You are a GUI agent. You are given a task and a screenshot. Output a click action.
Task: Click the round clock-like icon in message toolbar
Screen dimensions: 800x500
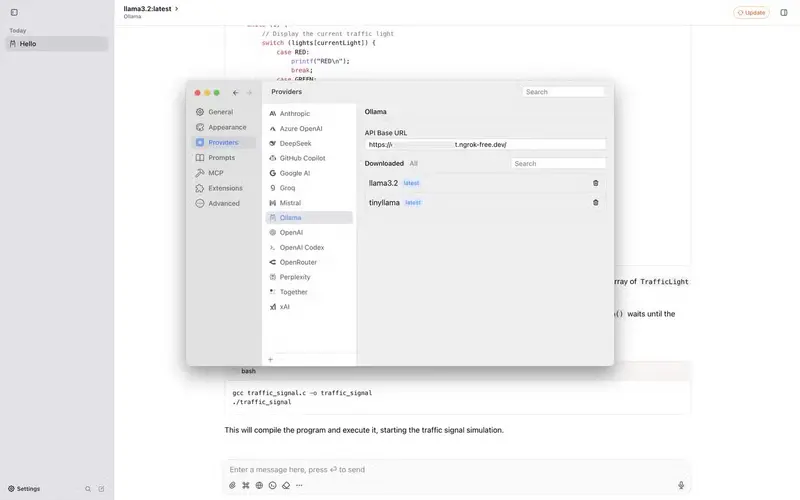click(272, 485)
